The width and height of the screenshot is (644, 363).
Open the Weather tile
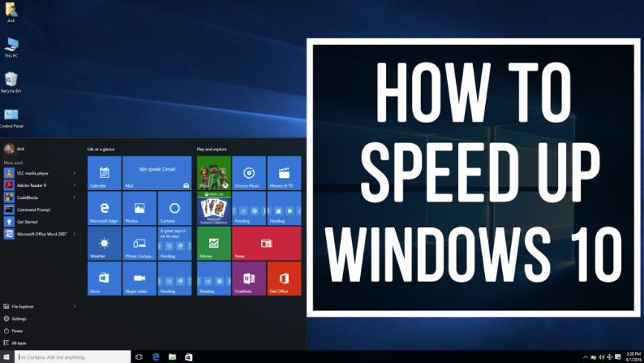[105, 244]
